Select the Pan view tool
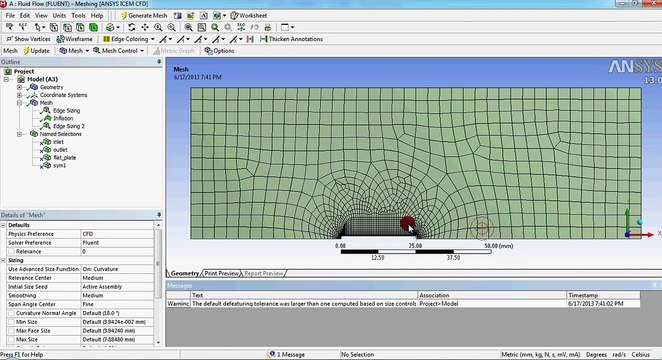662x360 pixels. (x=145, y=27)
